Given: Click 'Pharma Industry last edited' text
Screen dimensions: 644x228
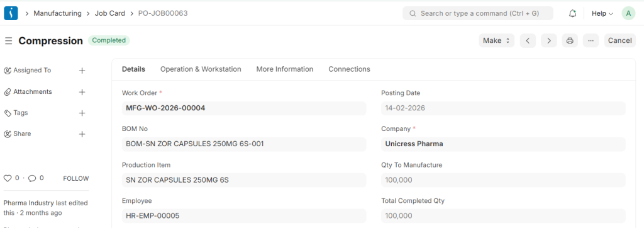Looking at the screenshot, I should click(x=45, y=203).
